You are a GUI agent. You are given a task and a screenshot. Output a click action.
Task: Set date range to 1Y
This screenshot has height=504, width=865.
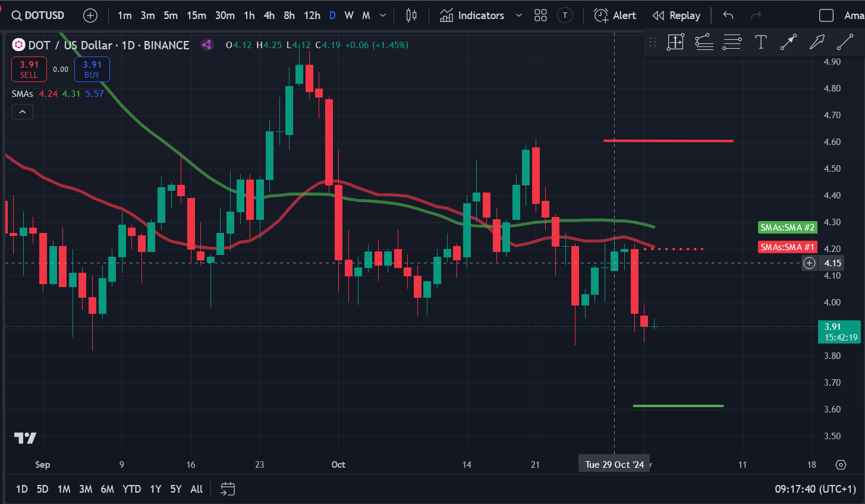(156, 489)
